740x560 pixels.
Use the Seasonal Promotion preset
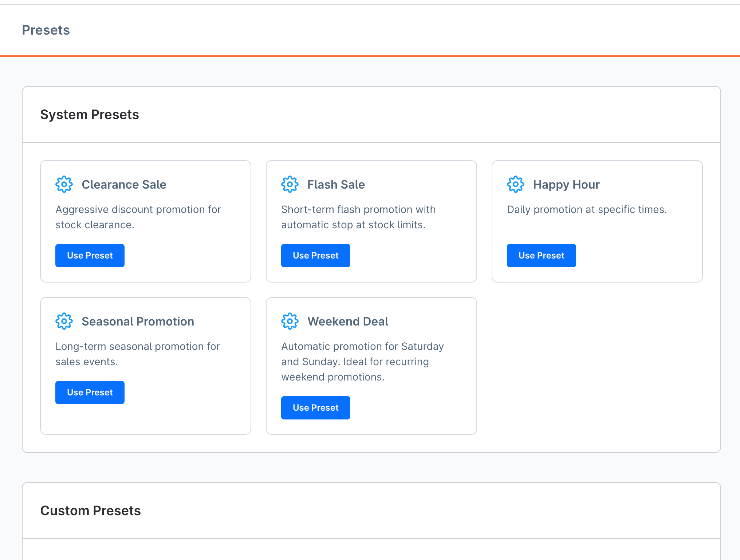[90, 392]
